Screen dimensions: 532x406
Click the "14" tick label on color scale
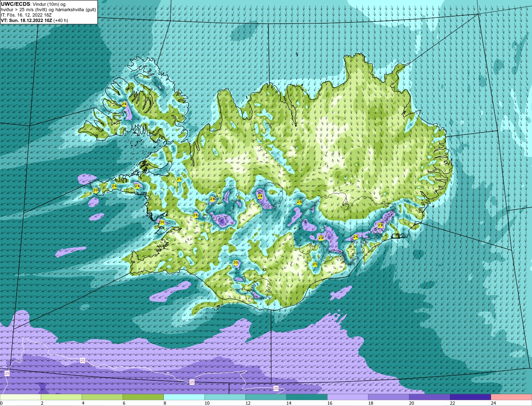[288, 403]
